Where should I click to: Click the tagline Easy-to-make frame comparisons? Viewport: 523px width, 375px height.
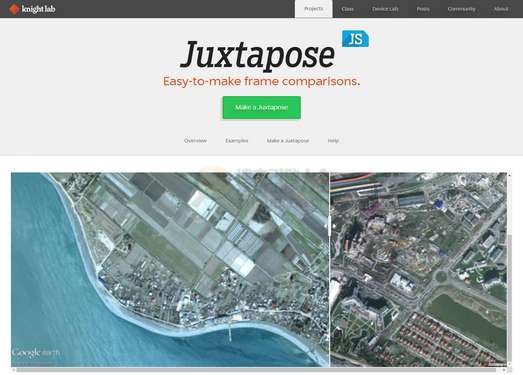(x=261, y=81)
